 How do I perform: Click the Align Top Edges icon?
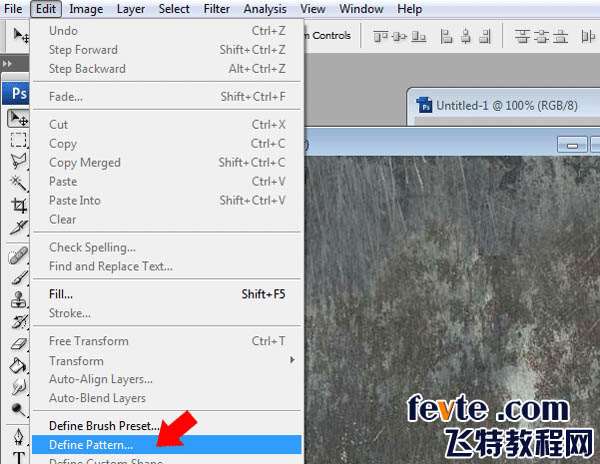[382, 36]
